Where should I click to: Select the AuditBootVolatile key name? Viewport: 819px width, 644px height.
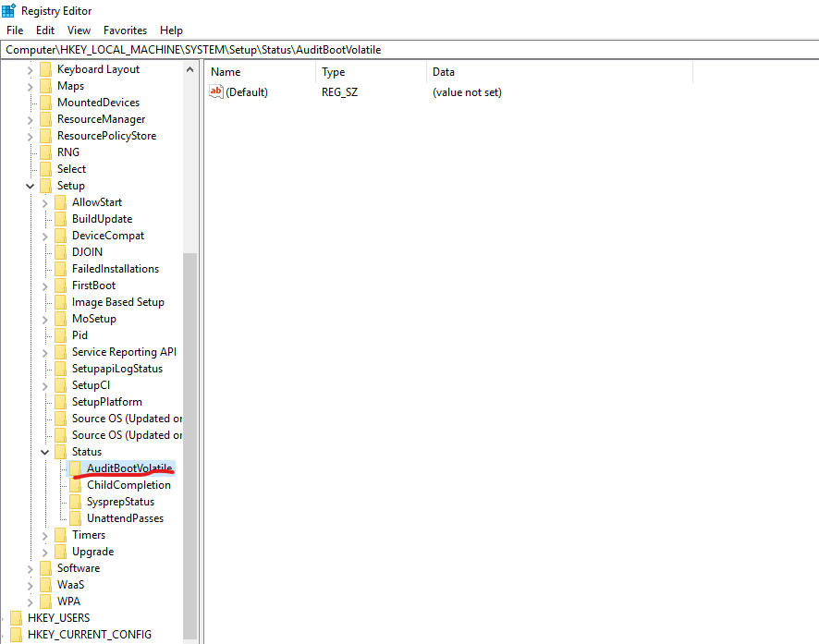[x=129, y=468]
